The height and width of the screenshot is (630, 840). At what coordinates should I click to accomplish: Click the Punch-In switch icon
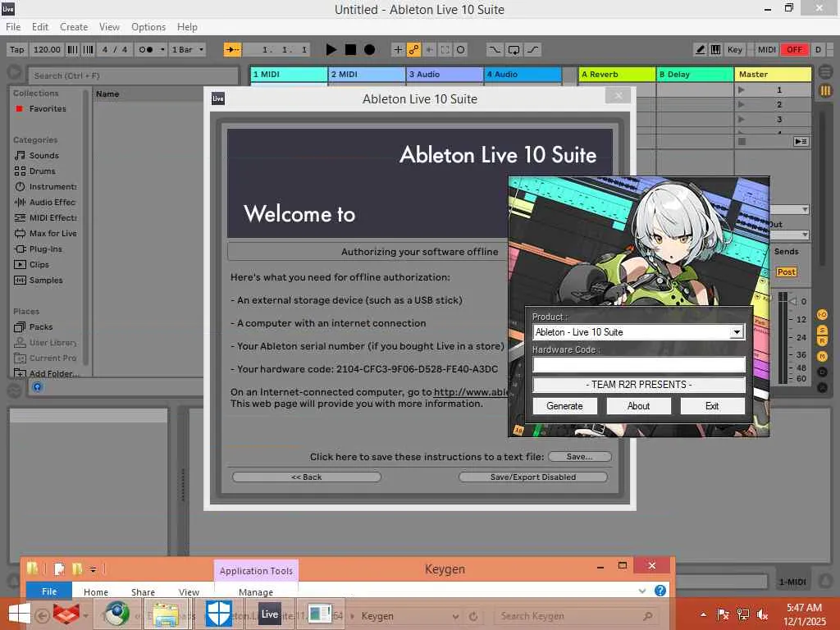[495, 50]
